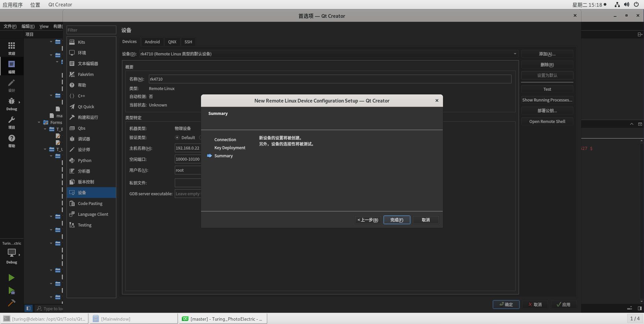Open 帮助 settings category
The image size is (644, 324).
click(91, 85)
